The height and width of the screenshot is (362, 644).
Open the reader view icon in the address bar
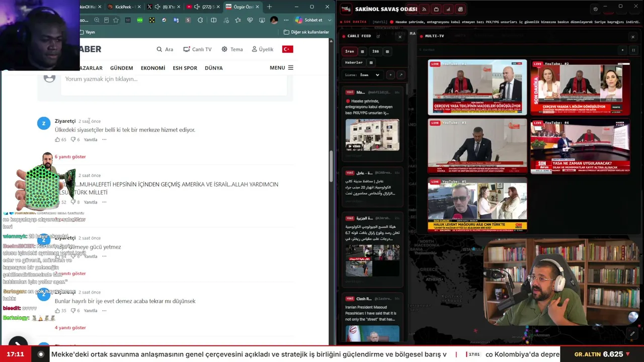106,20
